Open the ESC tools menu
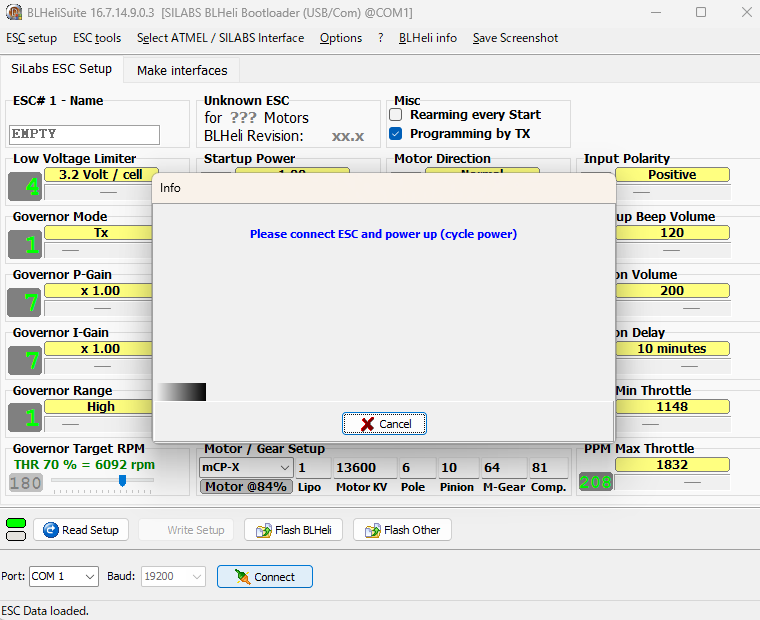The height and width of the screenshot is (620, 760). pos(97,38)
